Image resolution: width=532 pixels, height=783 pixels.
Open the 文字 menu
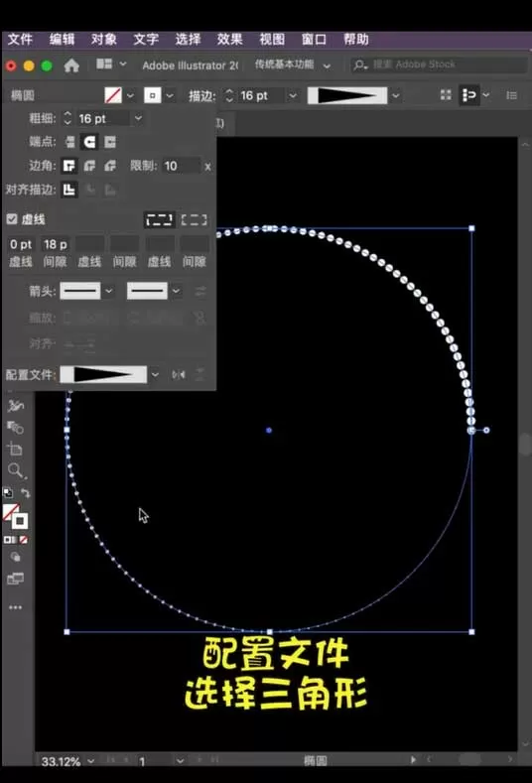146,39
